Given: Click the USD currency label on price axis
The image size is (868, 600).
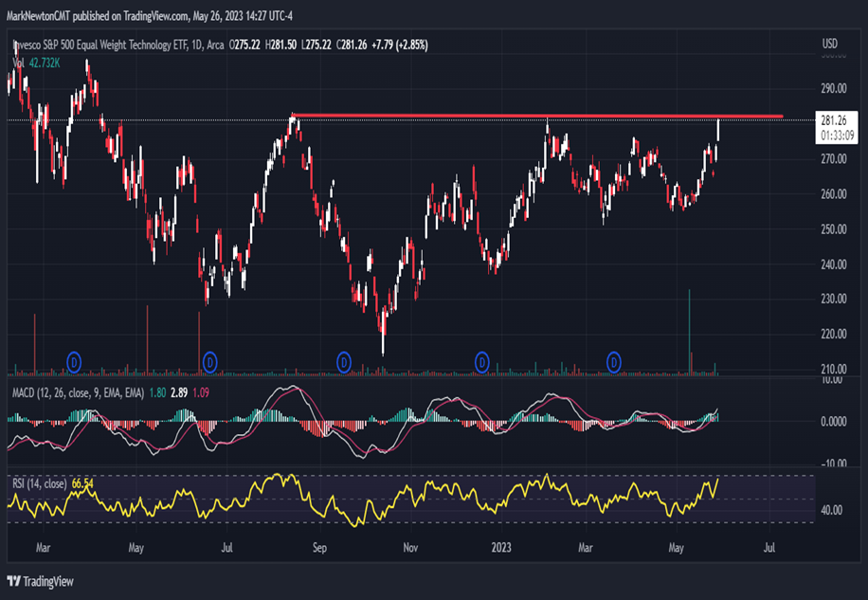Looking at the screenshot, I should (x=830, y=44).
